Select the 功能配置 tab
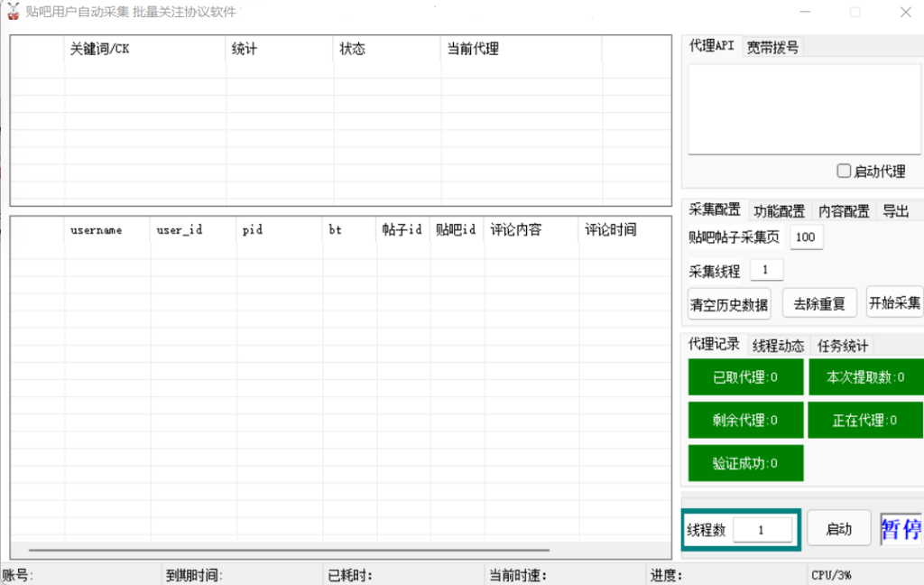924x585 pixels. 779,210
